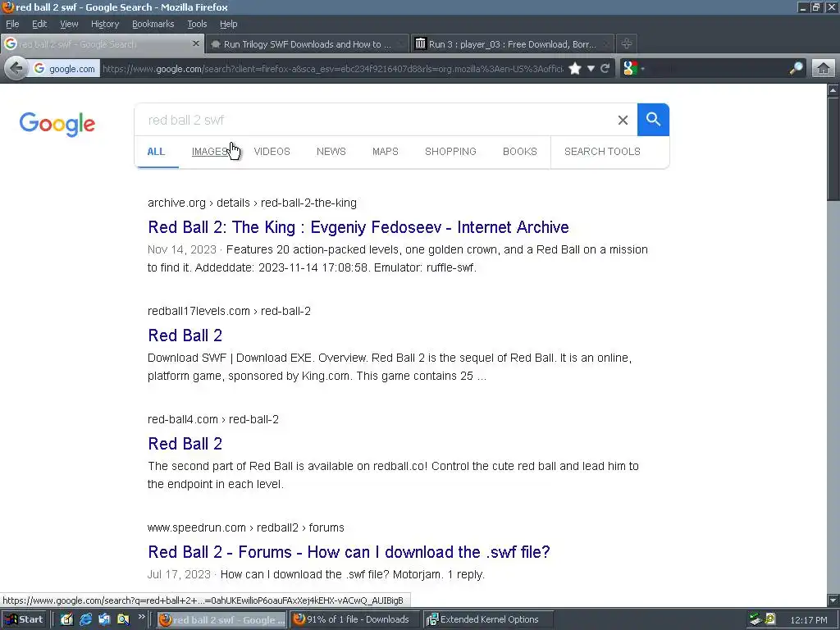Switch to the SHOPPING results tab
This screenshot has height=630, width=840.
pos(450,152)
